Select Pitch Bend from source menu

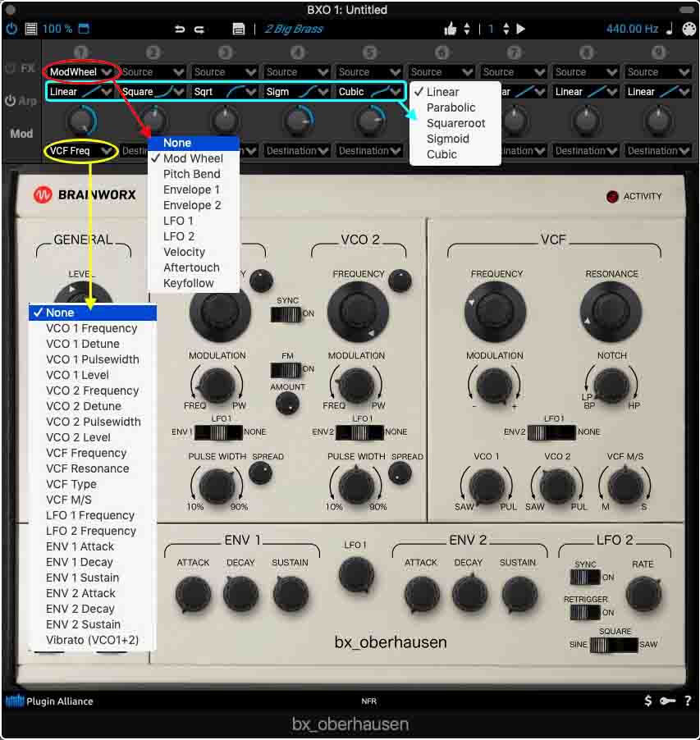coord(191,174)
